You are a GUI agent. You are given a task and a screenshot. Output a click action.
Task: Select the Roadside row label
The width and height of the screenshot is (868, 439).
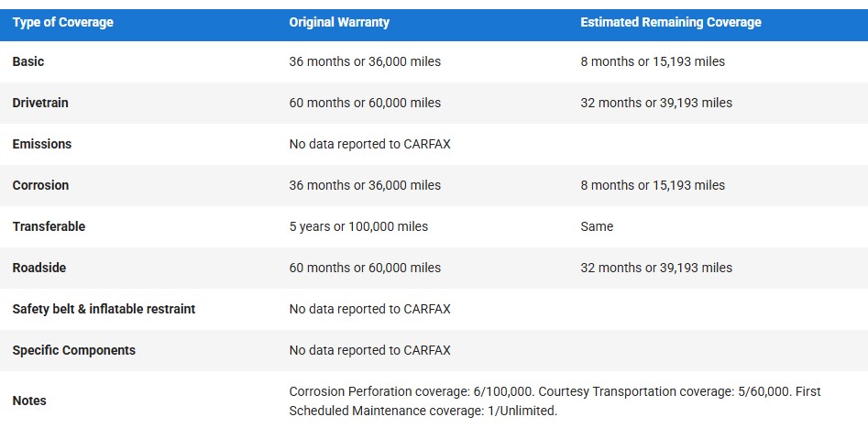click(x=39, y=268)
